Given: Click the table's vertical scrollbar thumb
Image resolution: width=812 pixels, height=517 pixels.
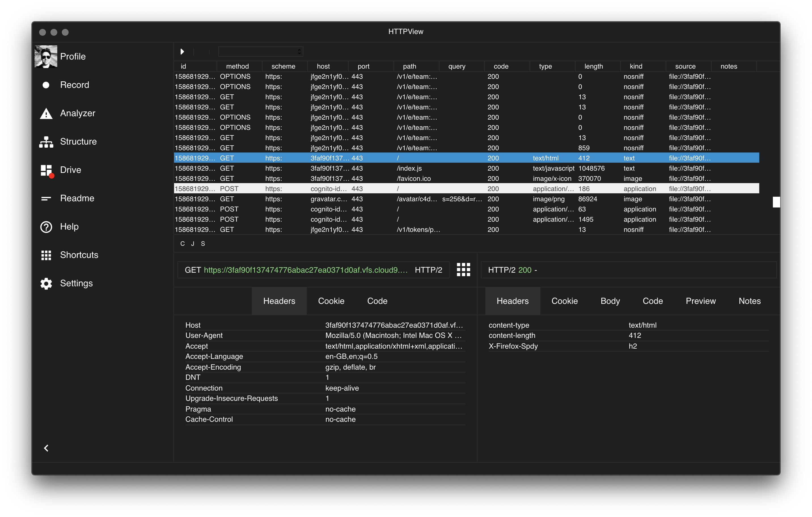Looking at the screenshot, I should [776, 202].
